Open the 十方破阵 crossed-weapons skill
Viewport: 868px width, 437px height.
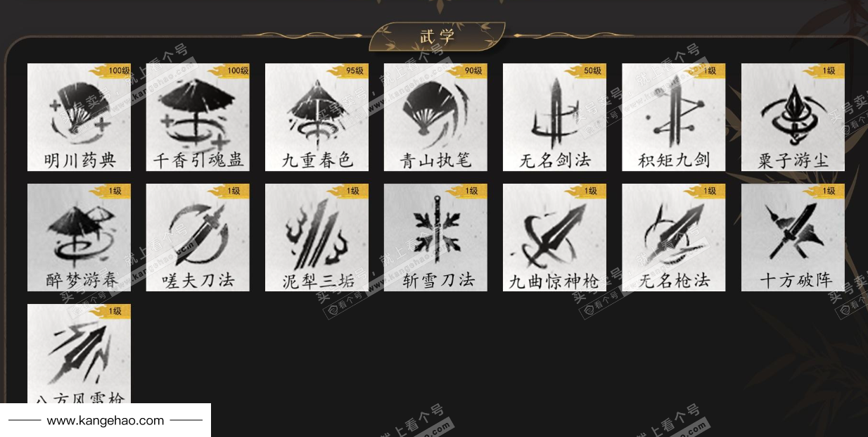coord(793,237)
